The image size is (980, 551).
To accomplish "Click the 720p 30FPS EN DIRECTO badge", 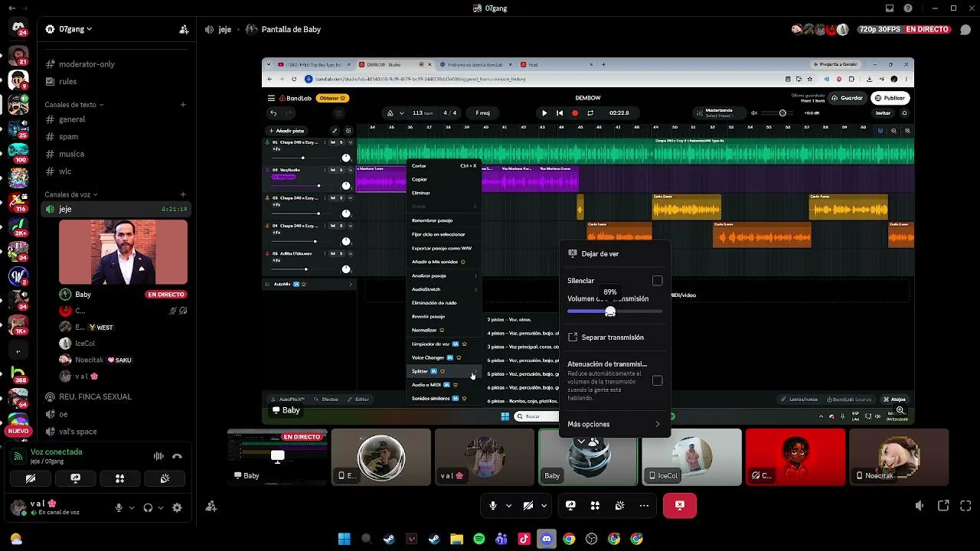I will pos(904,29).
